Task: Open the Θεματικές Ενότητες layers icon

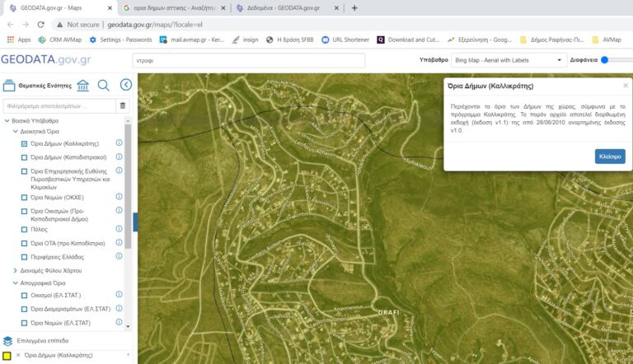Action: [9, 85]
